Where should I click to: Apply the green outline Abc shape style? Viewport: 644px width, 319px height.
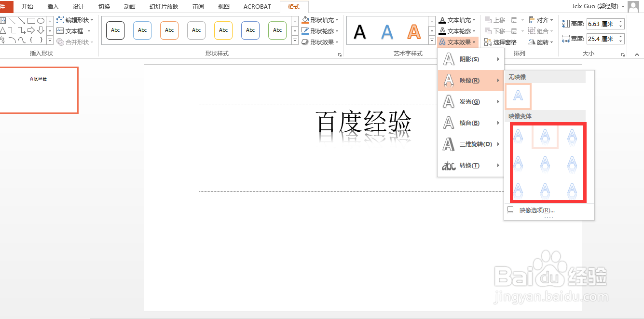tap(277, 30)
